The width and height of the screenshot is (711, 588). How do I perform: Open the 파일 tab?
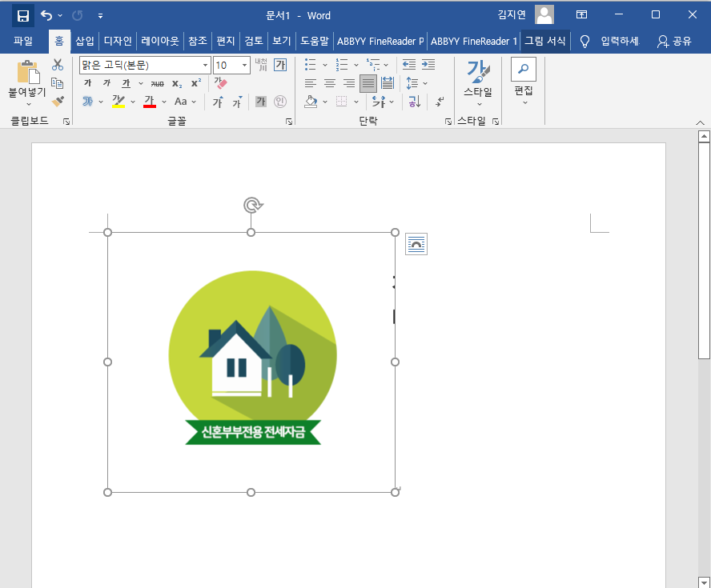[x=23, y=42]
